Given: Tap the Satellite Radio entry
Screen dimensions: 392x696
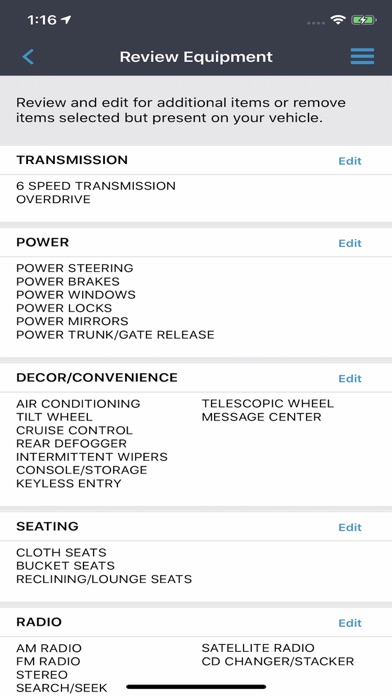Looking at the screenshot, I should [x=258, y=648].
